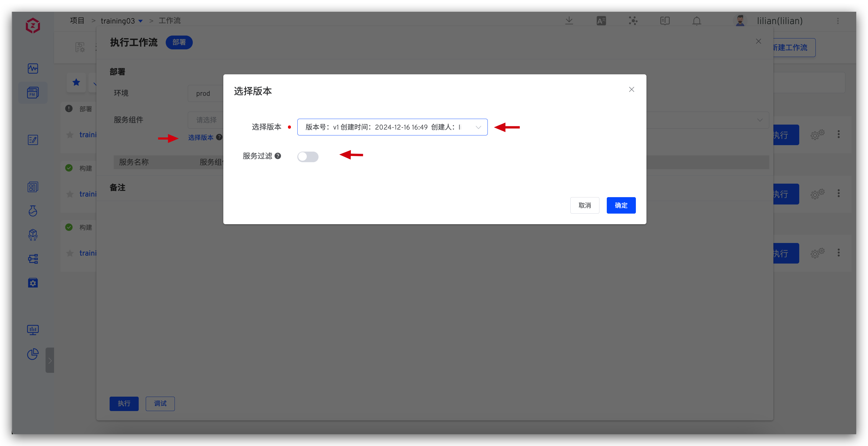Open first workflow's gear settings
Viewport: 868px width, 446px height.
pos(817,135)
